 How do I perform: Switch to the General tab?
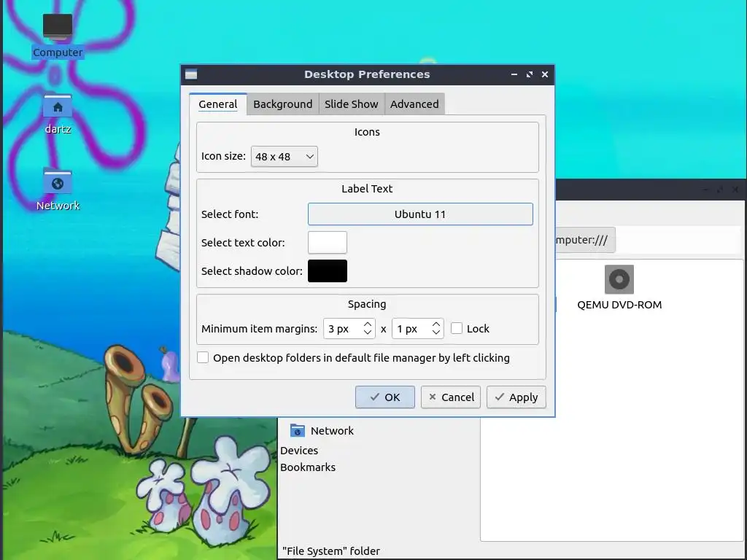tap(217, 104)
